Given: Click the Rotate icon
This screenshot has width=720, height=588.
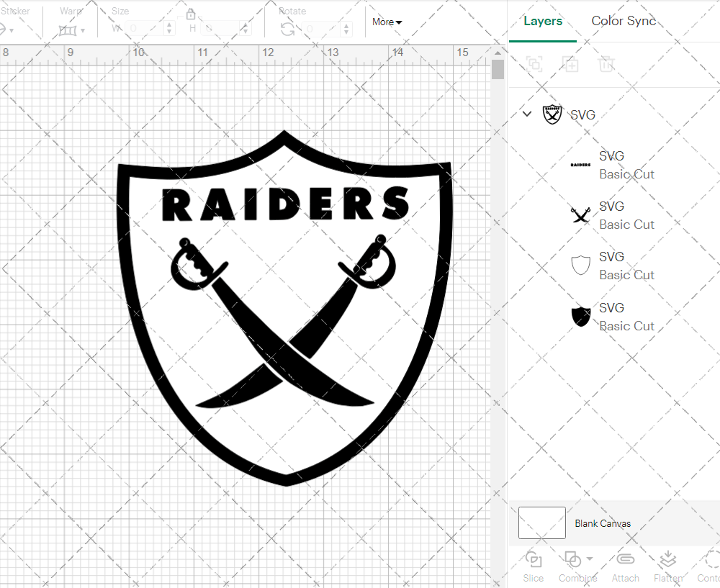Looking at the screenshot, I should (288, 30).
